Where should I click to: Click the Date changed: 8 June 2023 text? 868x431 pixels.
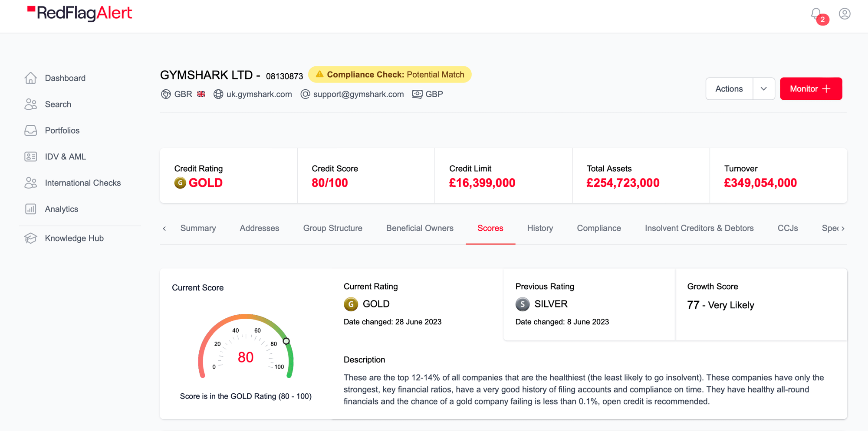[x=562, y=322]
